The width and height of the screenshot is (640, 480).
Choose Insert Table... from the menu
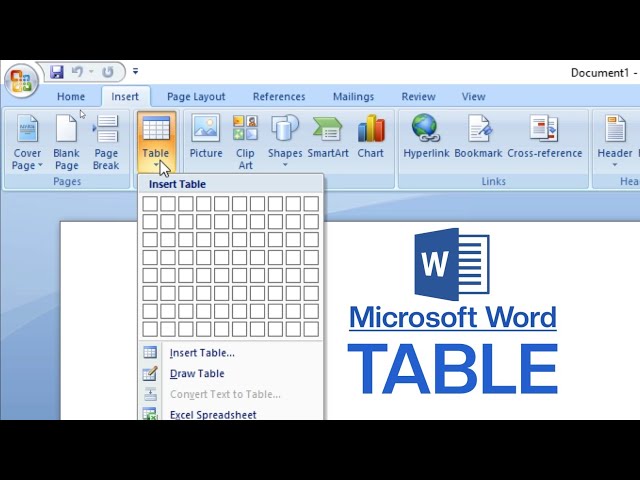(231, 353)
